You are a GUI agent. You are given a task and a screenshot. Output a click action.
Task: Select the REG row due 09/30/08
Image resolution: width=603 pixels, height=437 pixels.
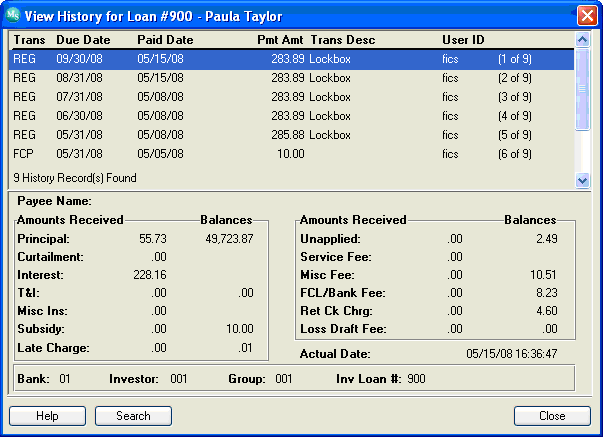[x=292, y=59]
